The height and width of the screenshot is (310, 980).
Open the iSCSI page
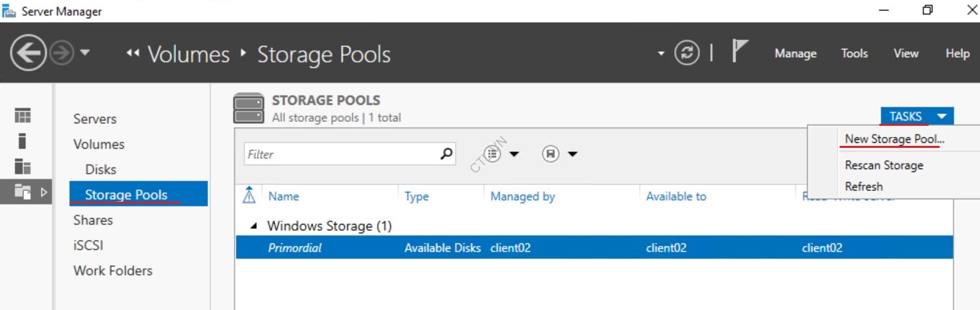[x=88, y=245]
